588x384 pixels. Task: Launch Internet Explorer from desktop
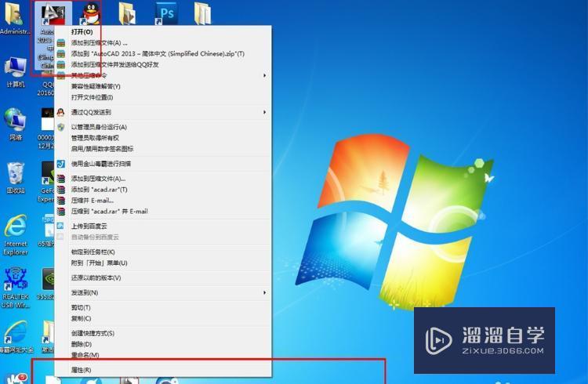(16, 234)
